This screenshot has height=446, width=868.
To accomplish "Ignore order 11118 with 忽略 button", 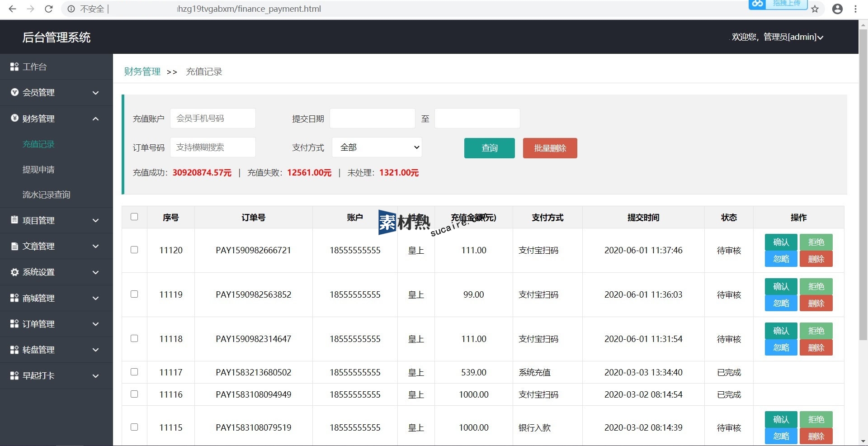I will pyautogui.click(x=781, y=347).
